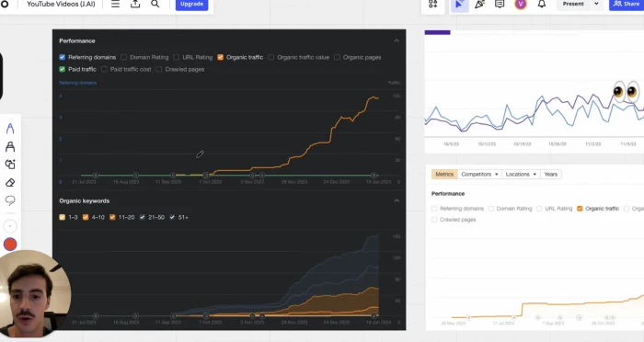
Task: Check Crawled pages in the dark Performance panel
Action: click(x=159, y=69)
